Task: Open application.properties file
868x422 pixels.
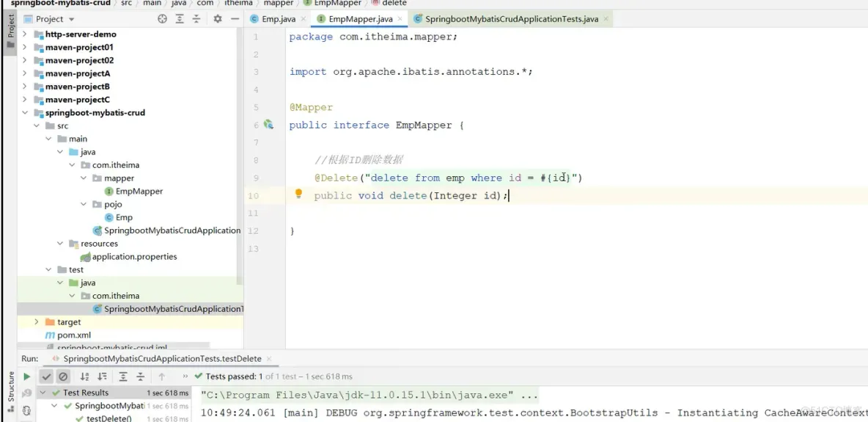Action: click(x=128, y=257)
